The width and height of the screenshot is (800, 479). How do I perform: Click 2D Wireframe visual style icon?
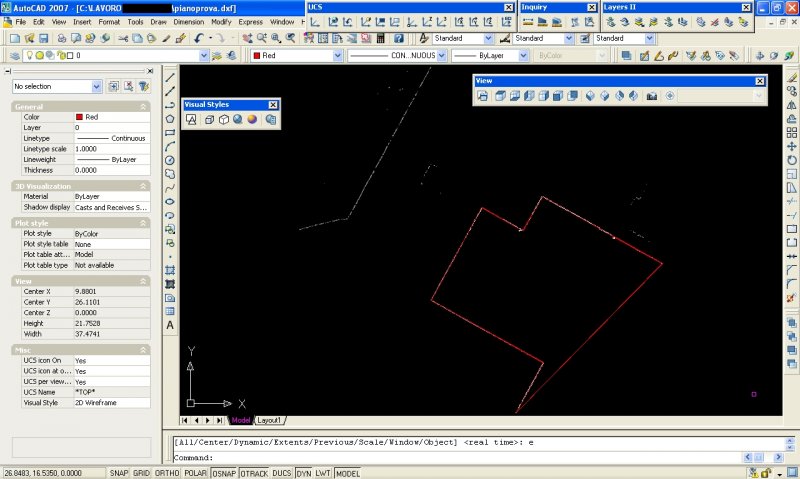[x=191, y=119]
